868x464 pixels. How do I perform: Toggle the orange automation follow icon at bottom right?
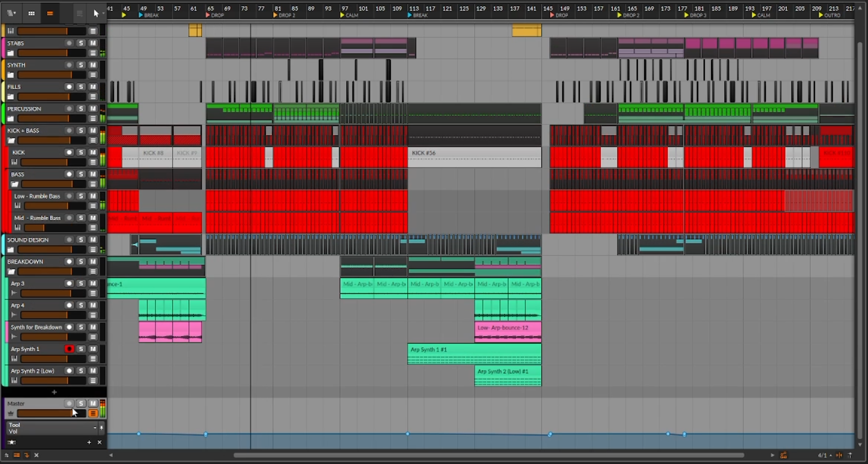[784, 455]
